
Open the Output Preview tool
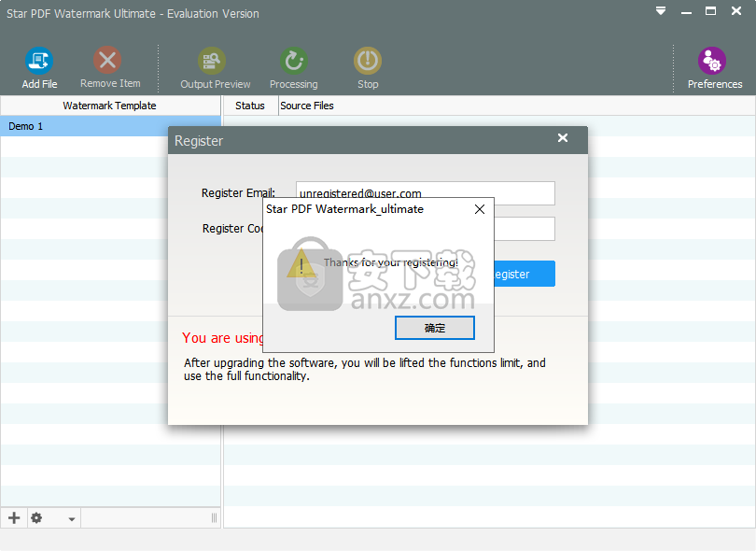212,61
